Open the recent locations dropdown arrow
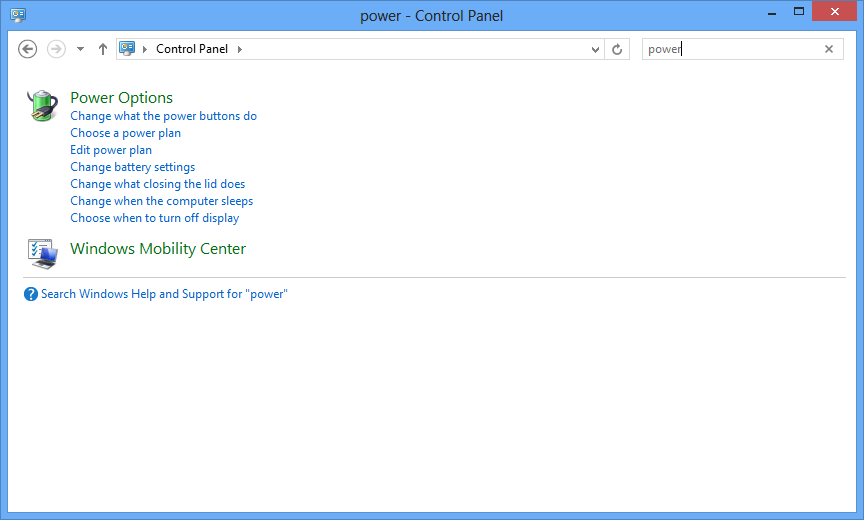The width and height of the screenshot is (864, 520). (80, 49)
